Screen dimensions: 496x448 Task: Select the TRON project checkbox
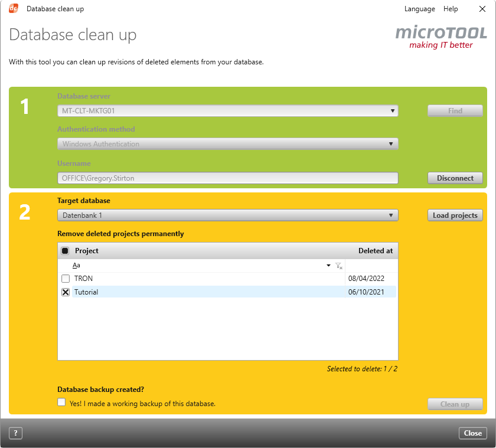point(66,278)
